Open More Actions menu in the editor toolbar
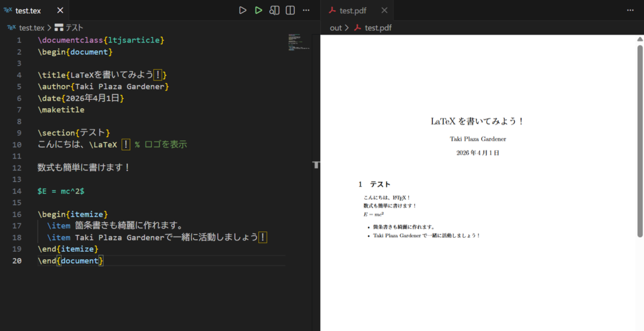644x331 pixels. click(x=306, y=11)
